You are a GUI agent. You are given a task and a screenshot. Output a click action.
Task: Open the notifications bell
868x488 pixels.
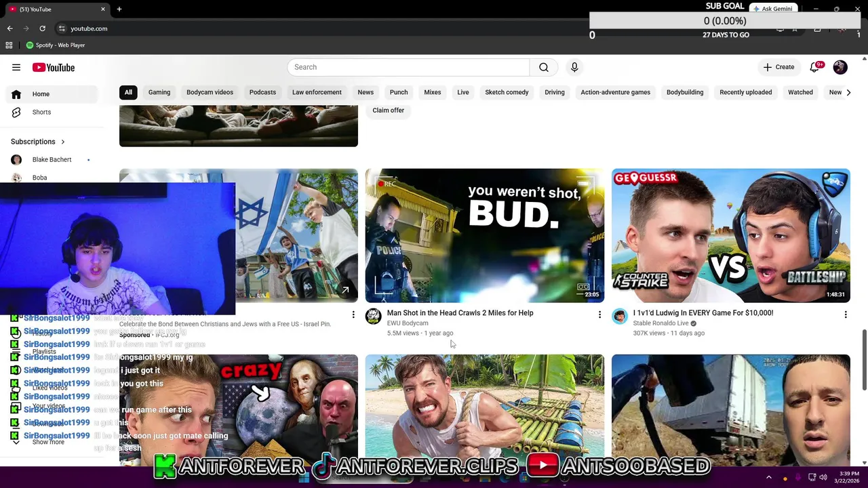tap(814, 67)
